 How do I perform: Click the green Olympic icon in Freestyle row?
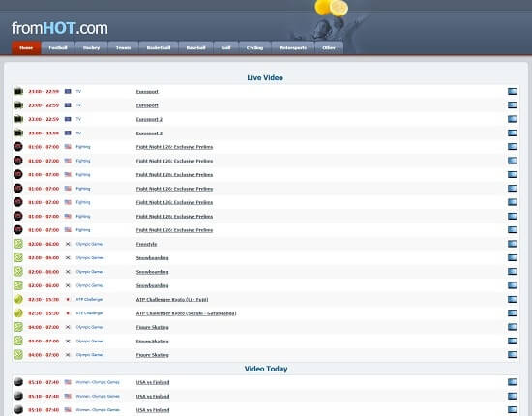coord(18,244)
